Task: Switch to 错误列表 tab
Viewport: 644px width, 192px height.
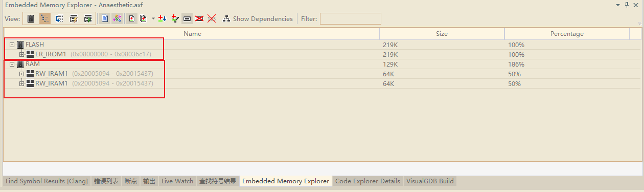Action: click(106, 181)
